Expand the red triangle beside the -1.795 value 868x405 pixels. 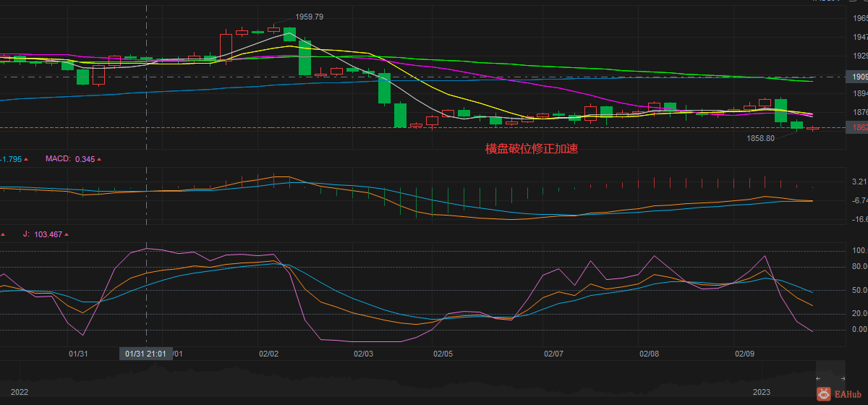(25, 159)
